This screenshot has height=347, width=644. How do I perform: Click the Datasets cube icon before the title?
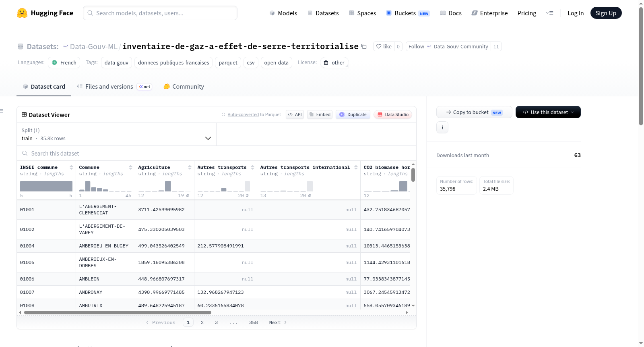(21, 47)
